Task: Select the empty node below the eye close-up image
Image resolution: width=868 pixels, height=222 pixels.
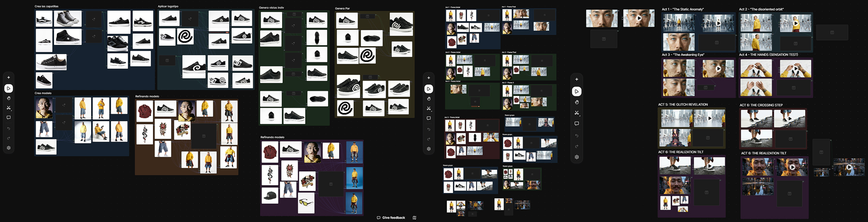Action: (604, 39)
